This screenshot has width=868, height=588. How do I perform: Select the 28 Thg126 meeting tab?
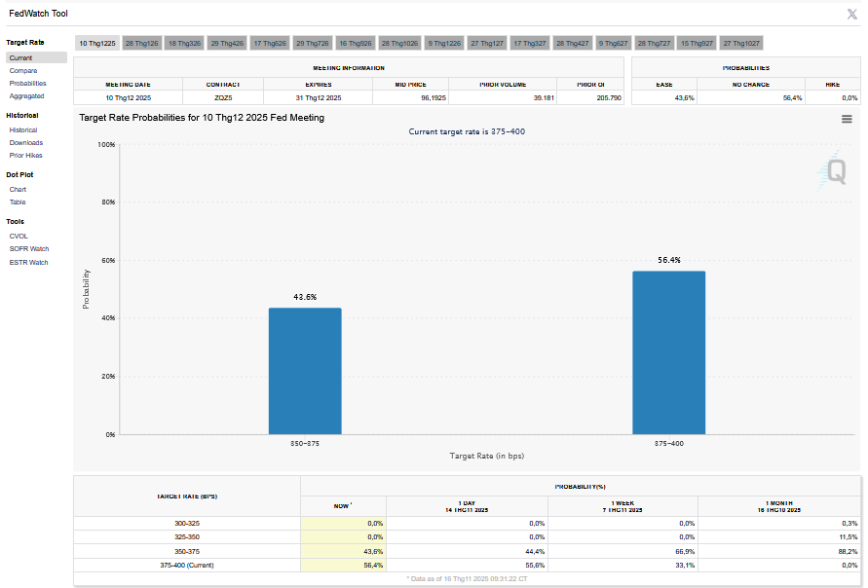coord(141,44)
